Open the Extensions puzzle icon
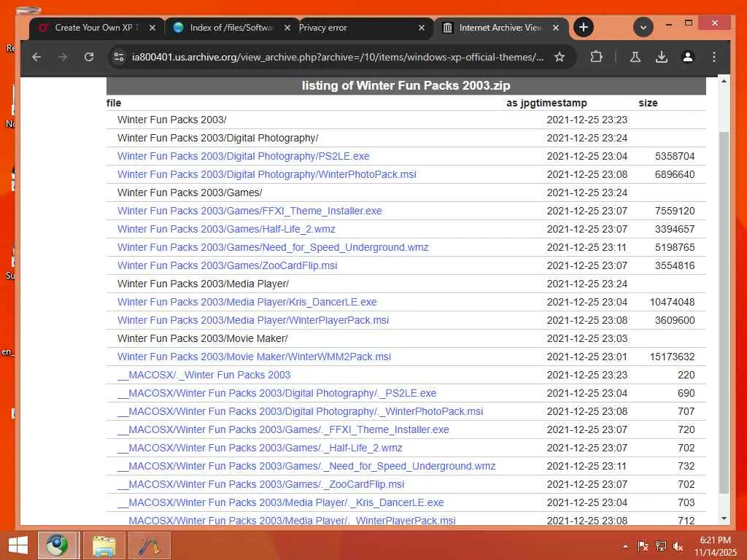The height and width of the screenshot is (560, 747). coord(596,57)
